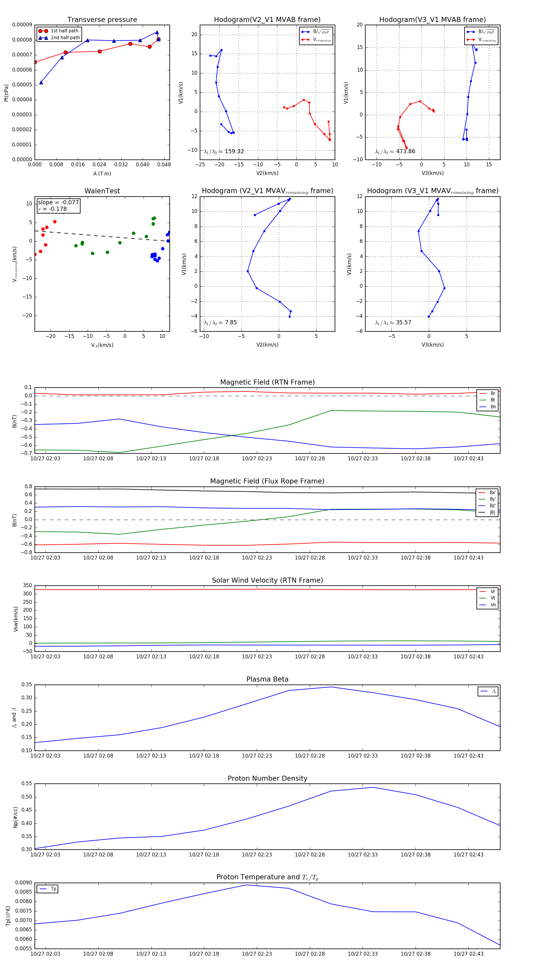Click the Proton Temperature curve peak
Screen dimensions: 535x980
246,885
